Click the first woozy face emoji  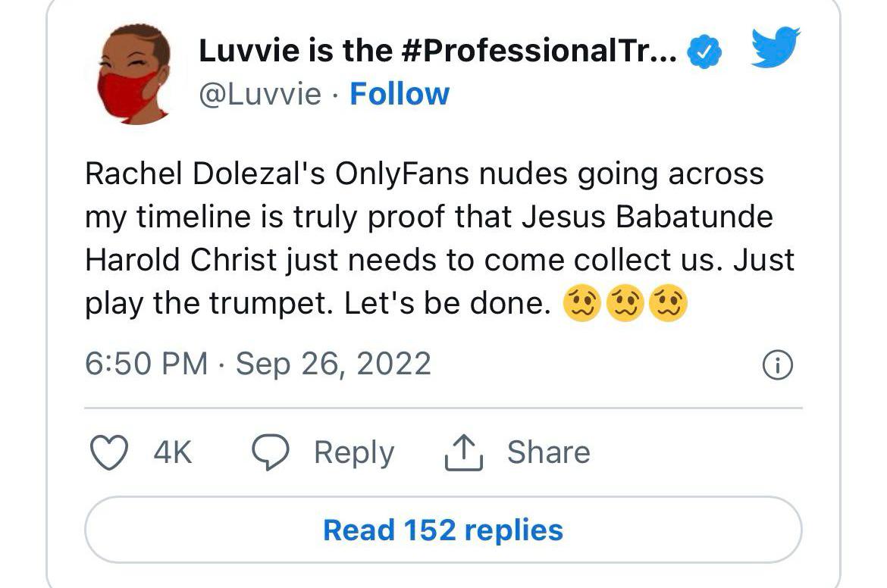pyautogui.click(x=582, y=303)
